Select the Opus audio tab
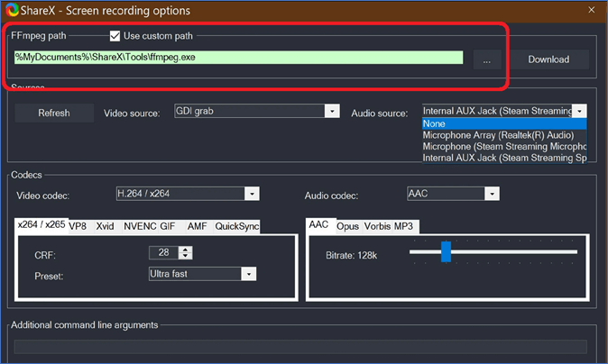This screenshot has width=608, height=364. (x=348, y=226)
